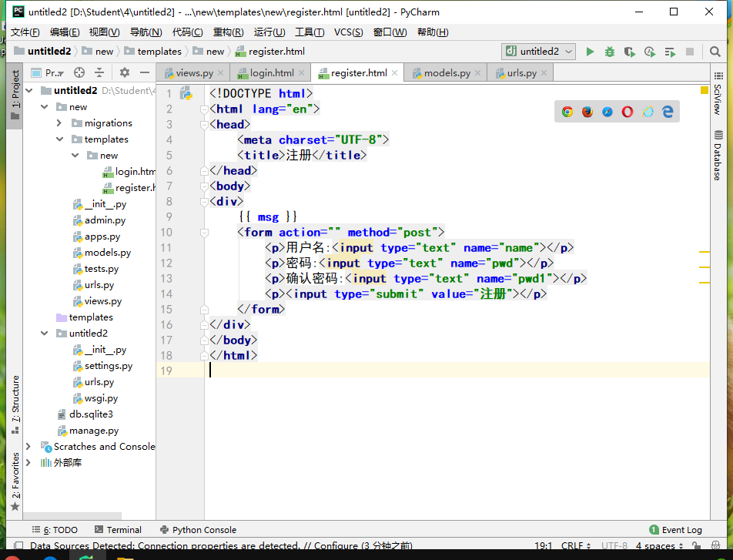Start debugging with the bug icon
Screen dimensions: 733x560
610,52
